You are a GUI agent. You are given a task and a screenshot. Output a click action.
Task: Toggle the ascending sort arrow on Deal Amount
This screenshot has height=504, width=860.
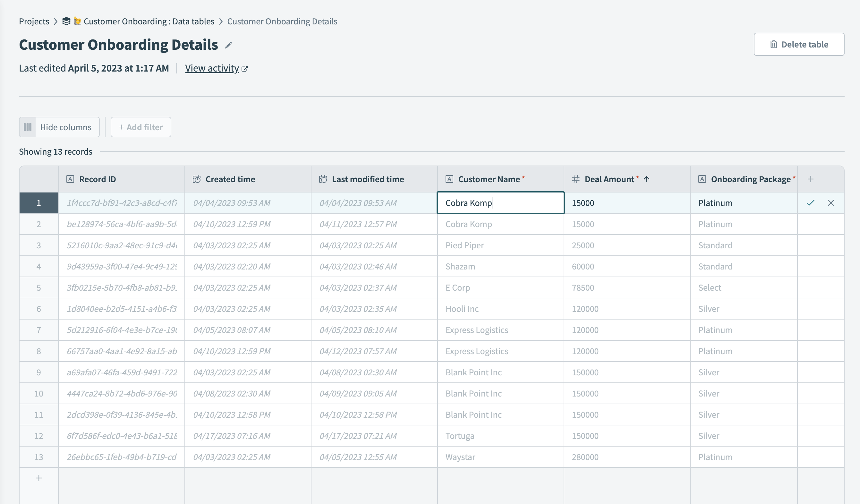click(x=647, y=179)
